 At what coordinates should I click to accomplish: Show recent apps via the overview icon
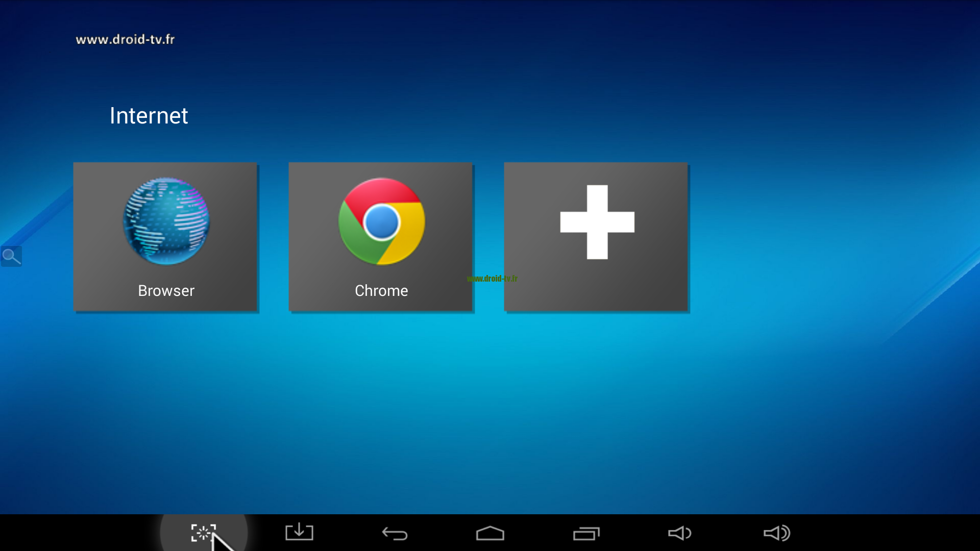click(586, 533)
